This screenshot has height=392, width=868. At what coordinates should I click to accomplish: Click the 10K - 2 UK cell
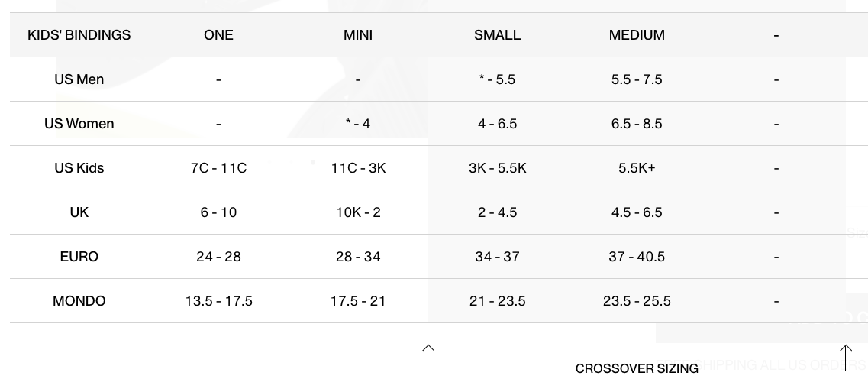[x=358, y=212]
